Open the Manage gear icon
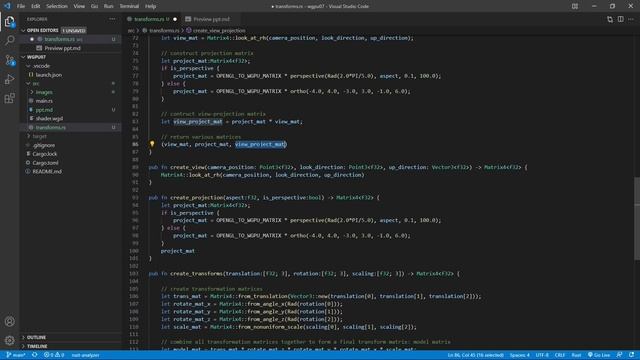Image resolution: width=640 pixels, height=360 pixels. [x=9, y=340]
